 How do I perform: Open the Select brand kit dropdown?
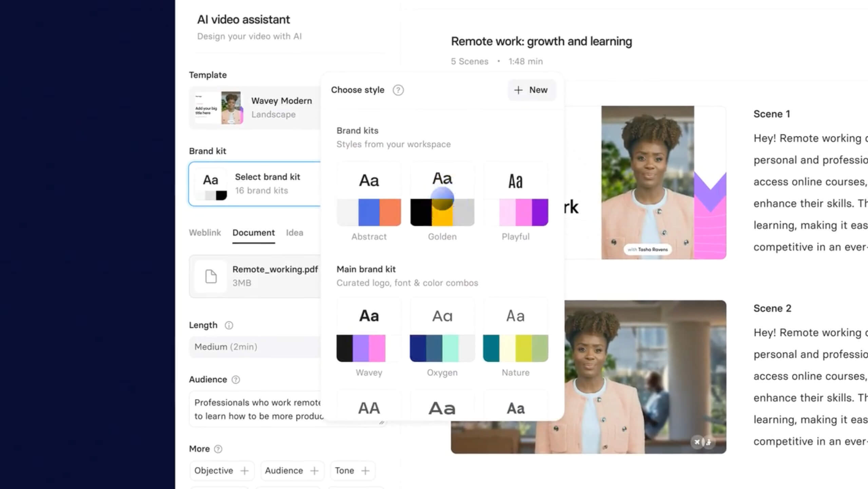tap(255, 184)
